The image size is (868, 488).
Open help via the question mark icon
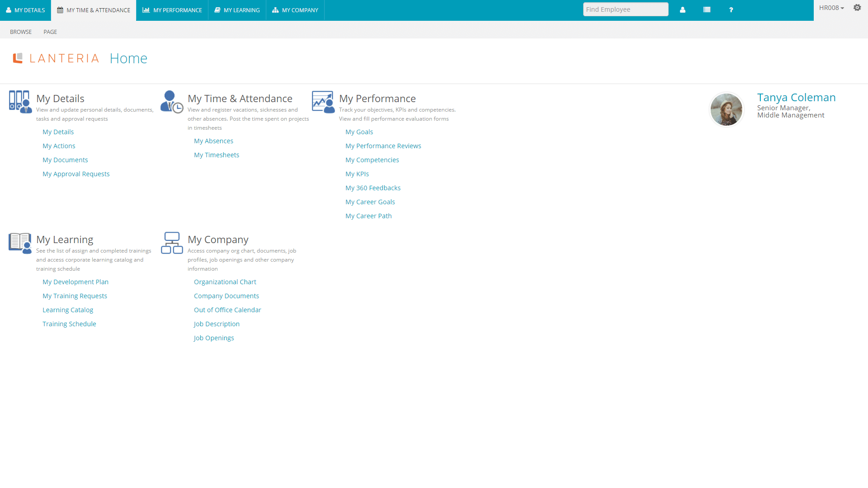pos(731,10)
